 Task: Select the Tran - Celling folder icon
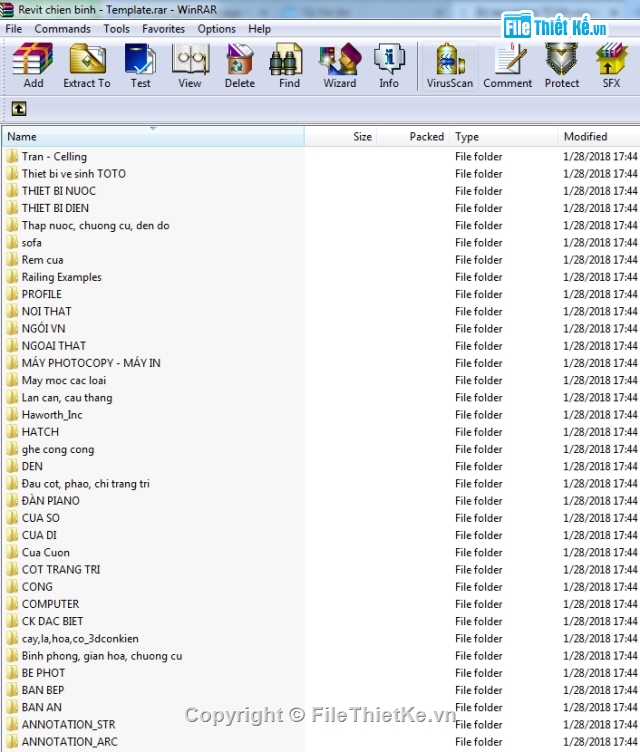(12, 156)
